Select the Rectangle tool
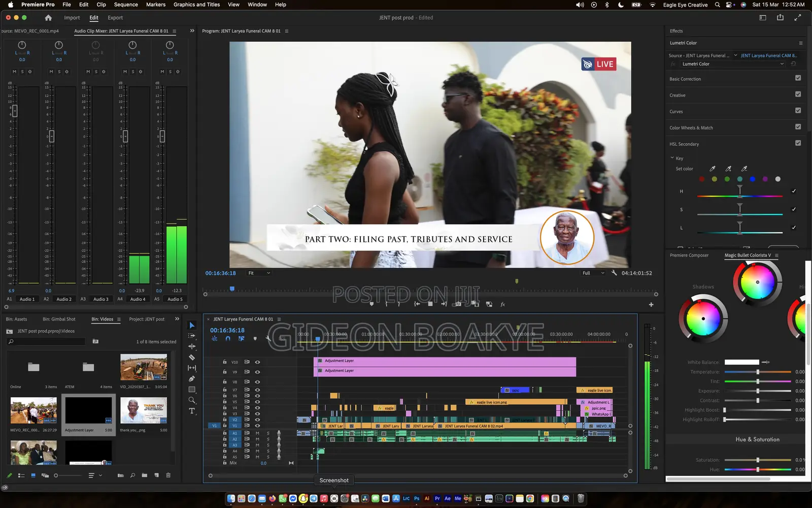 (x=192, y=390)
